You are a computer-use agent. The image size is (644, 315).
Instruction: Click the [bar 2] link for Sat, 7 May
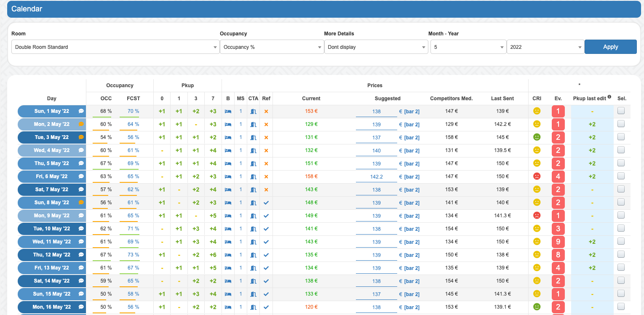pyautogui.click(x=412, y=190)
